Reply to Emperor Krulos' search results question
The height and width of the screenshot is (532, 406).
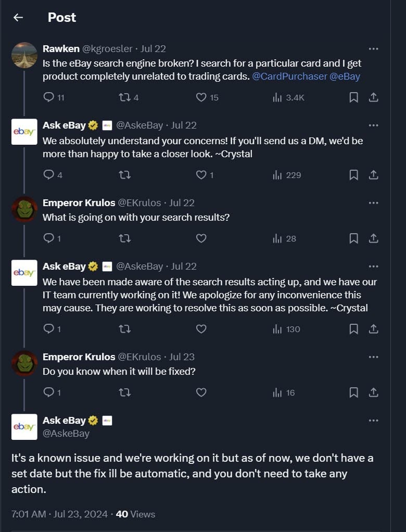(x=49, y=238)
